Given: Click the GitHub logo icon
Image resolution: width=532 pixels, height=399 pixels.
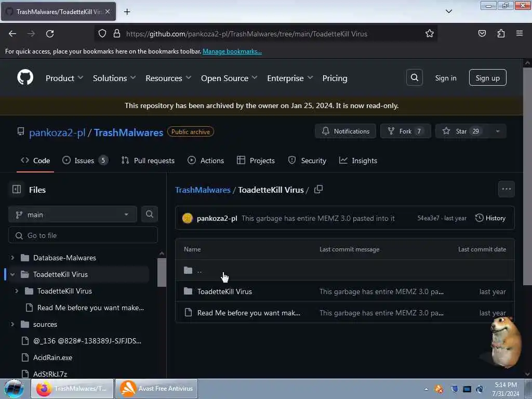Looking at the screenshot, I should tap(25, 78).
